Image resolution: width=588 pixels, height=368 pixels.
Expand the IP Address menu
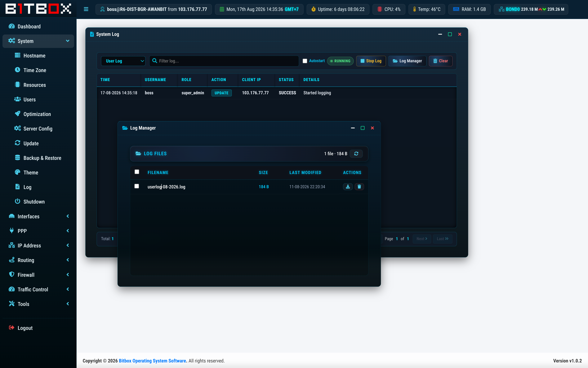38,246
